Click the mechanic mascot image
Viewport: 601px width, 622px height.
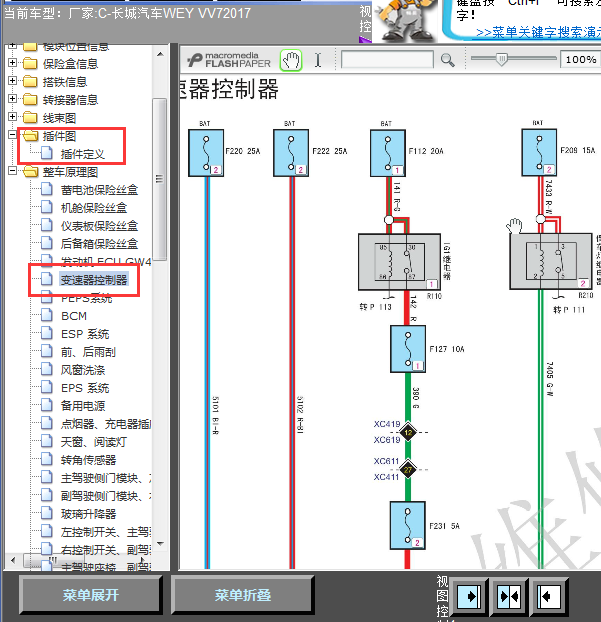(405, 21)
